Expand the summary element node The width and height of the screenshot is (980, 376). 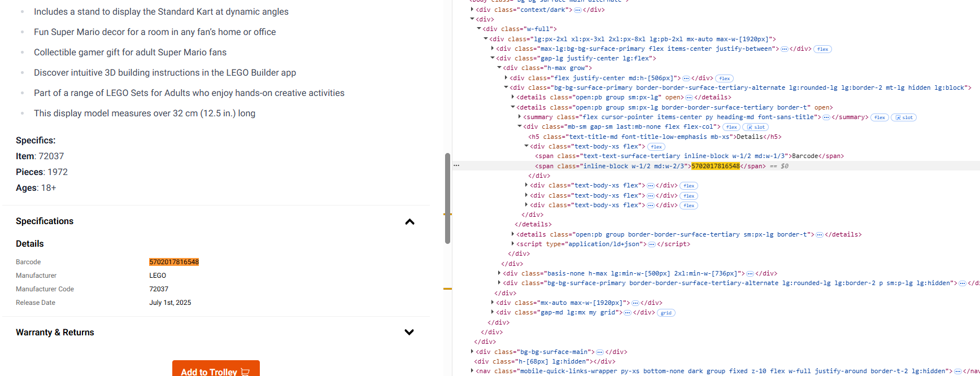click(x=520, y=117)
